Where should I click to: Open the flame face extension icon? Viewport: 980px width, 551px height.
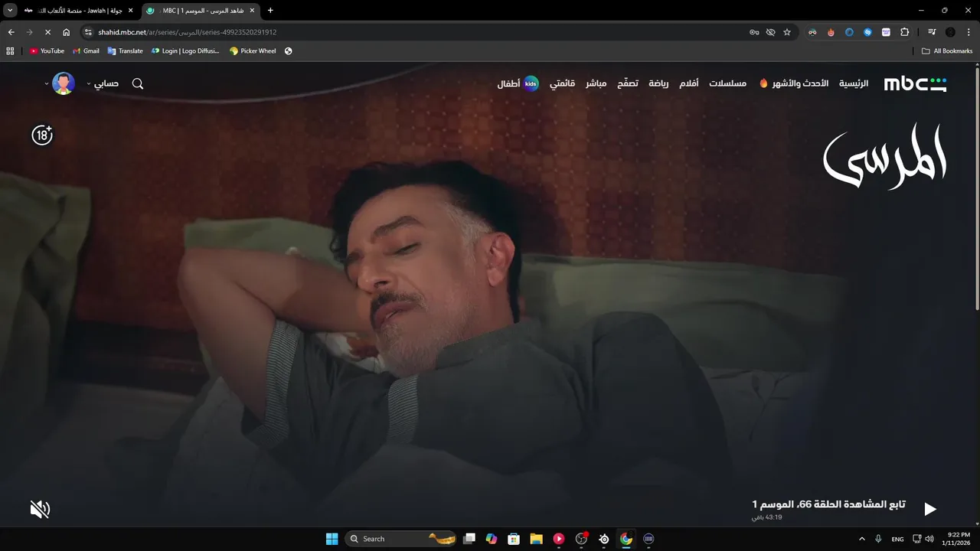[x=831, y=32]
